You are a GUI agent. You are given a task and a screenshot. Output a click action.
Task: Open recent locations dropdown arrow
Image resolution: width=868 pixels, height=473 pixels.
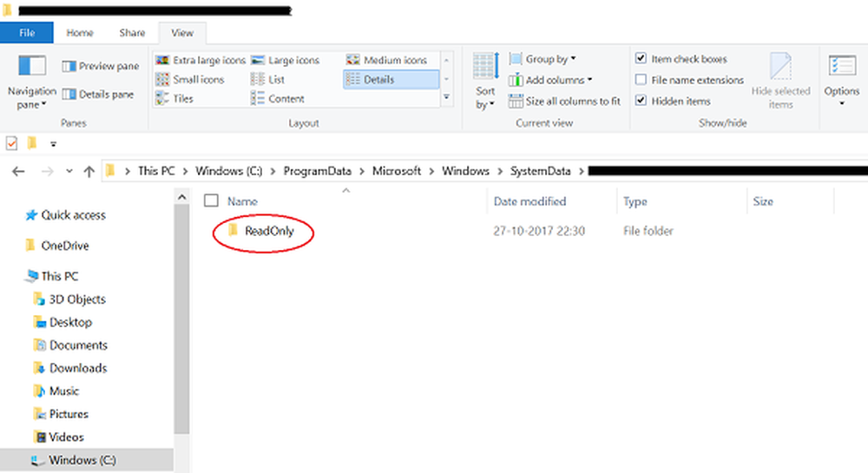[x=69, y=172]
